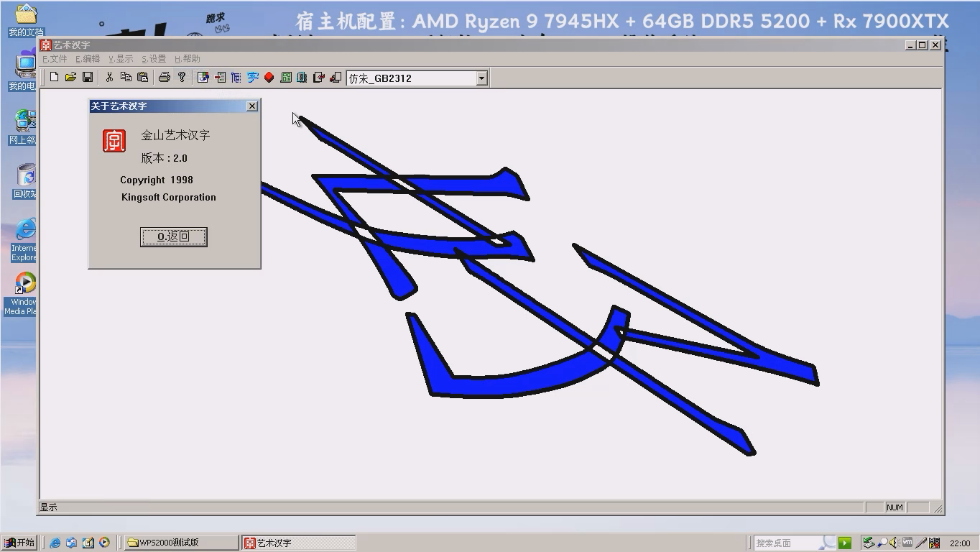The height and width of the screenshot is (552, 980).
Task: Click the Print toolbar icon
Action: point(164,78)
